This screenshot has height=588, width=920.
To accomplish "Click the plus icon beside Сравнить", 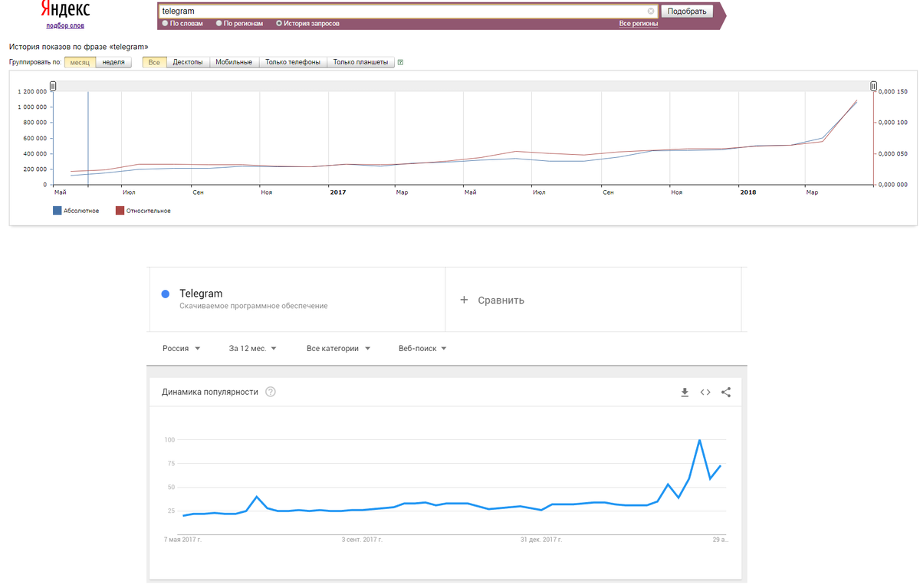I will [464, 300].
